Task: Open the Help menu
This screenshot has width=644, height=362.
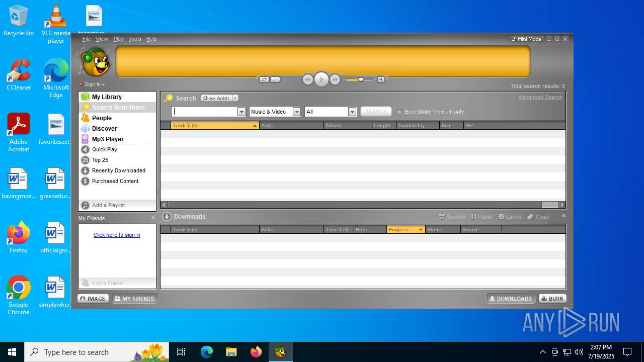Action: point(151,39)
